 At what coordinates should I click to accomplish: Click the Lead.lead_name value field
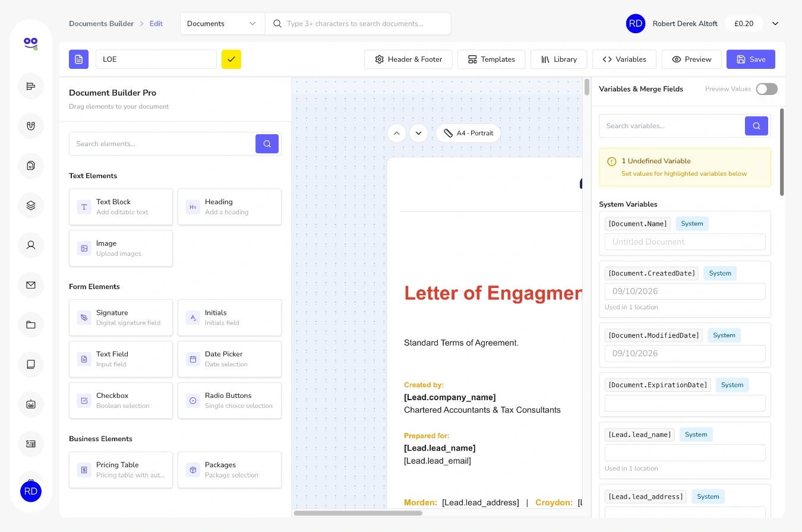[x=685, y=453]
